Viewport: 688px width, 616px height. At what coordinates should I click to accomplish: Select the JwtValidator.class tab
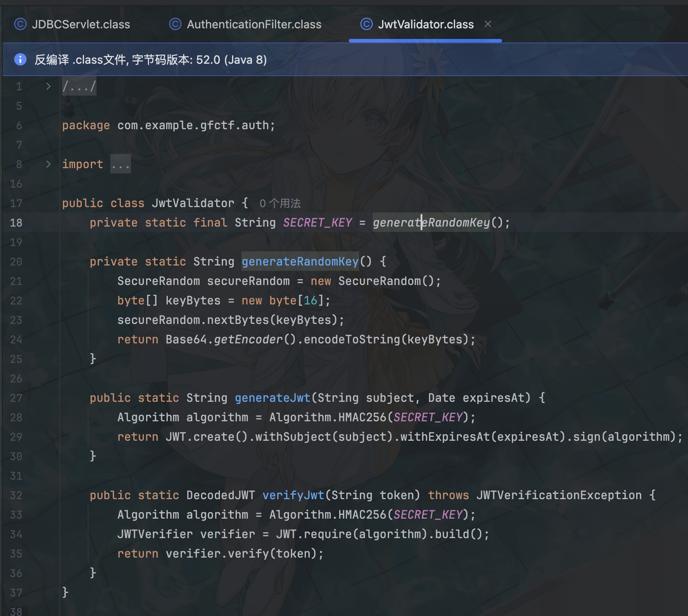(x=425, y=24)
